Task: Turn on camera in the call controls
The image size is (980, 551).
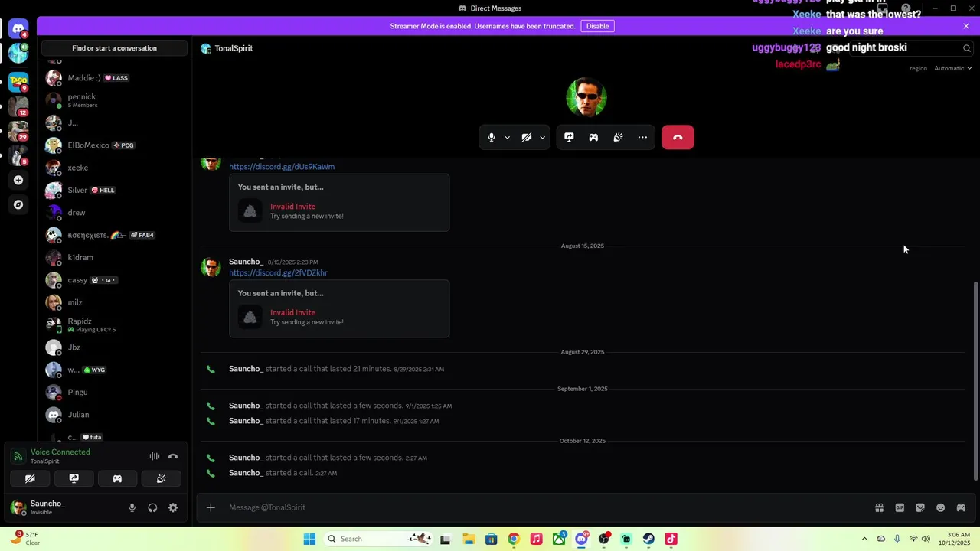Action: 527,138
